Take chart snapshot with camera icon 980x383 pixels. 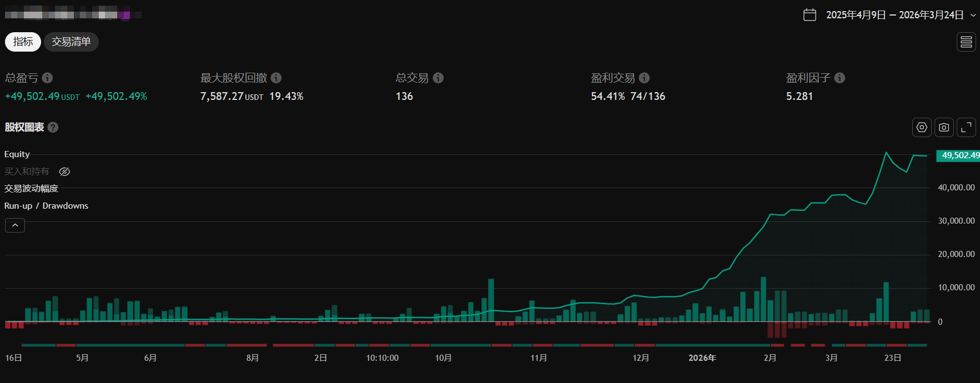(x=944, y=127)
